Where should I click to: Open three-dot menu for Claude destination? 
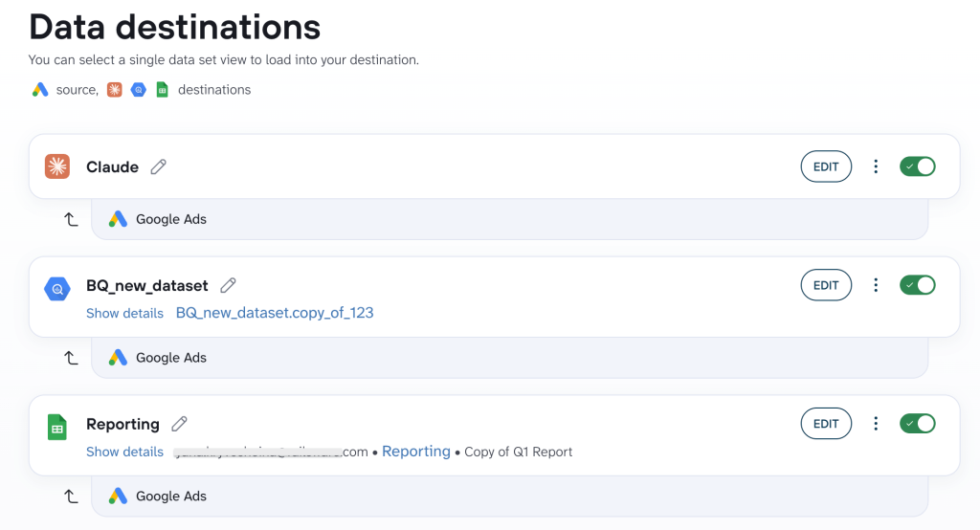[x=876, y=166]
